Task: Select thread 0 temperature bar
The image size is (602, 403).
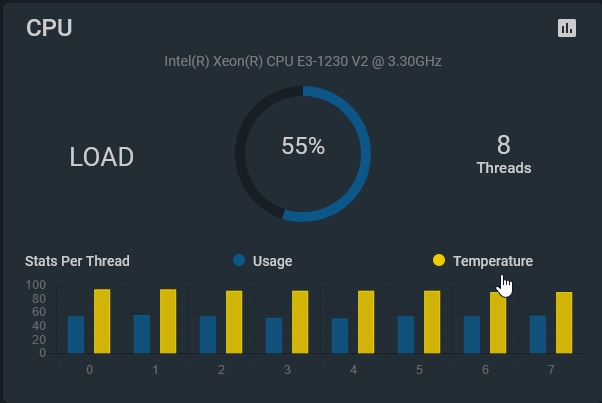Action: tap(102, 321)
